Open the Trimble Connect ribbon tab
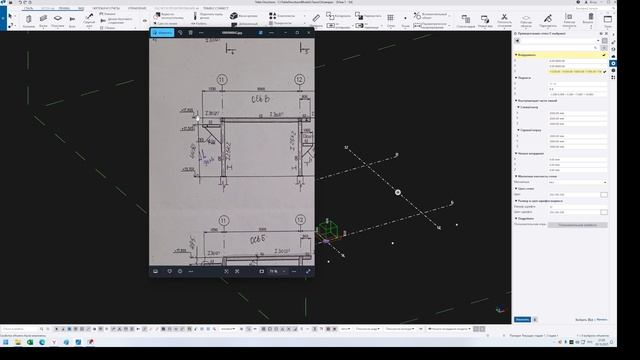This screenshot has height=360, width=640. coord(216,8)
